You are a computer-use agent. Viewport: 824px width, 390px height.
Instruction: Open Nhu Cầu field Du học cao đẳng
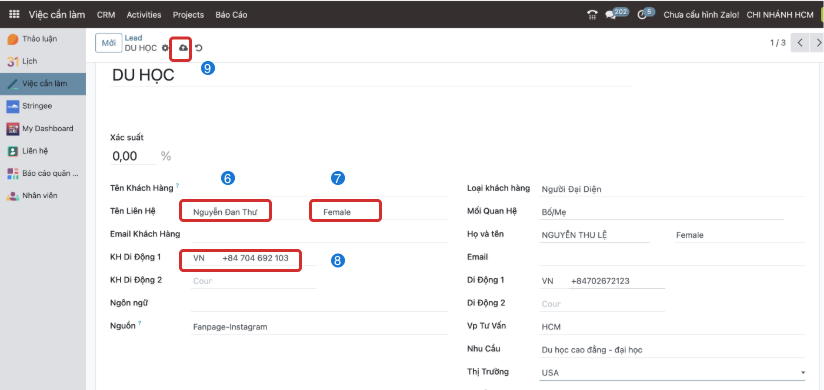[672, 350]
